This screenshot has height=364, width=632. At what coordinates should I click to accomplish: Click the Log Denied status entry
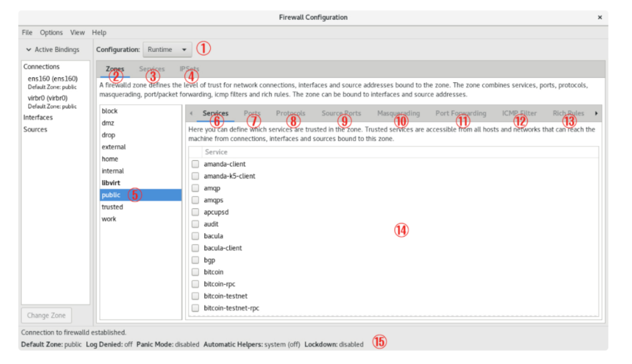coord(109,344)
